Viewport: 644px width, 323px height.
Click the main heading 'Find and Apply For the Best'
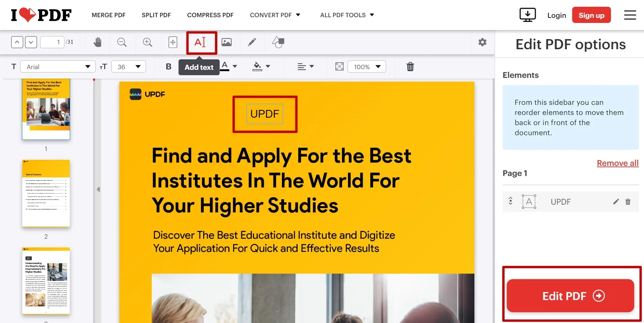pyautogui.click(x=282, y=156)
